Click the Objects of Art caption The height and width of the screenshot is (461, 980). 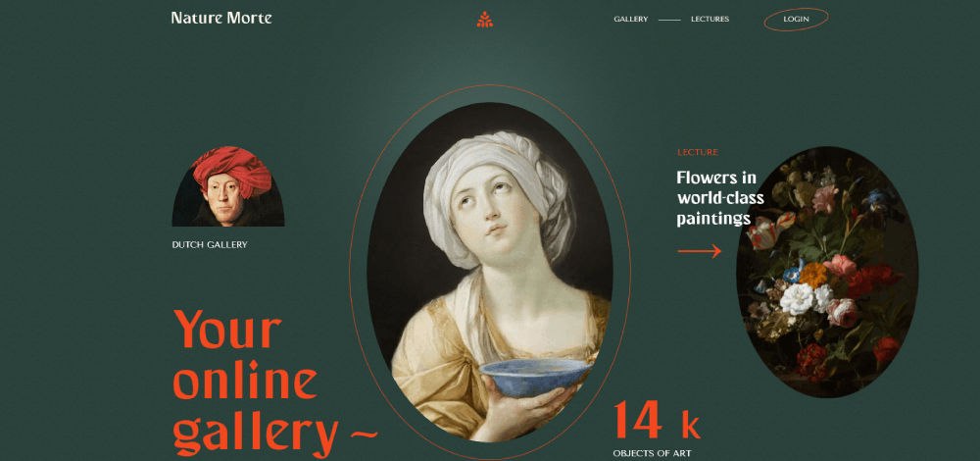(x=652, y=453)
